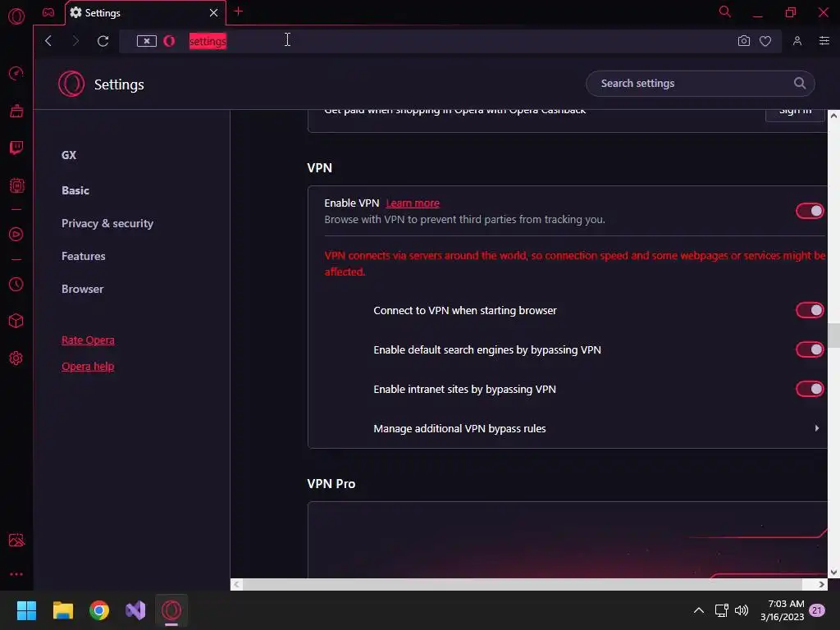Open the Player icon in sidebar

(16, 234)
